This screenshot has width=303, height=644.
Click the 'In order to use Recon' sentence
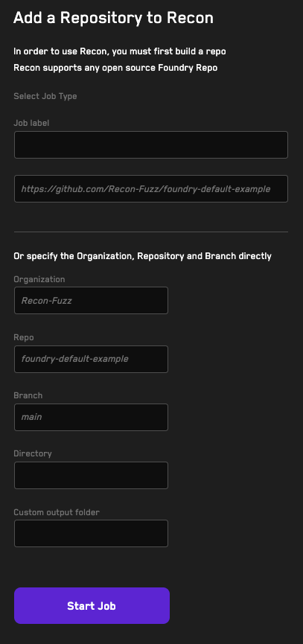tap(119, 52)
